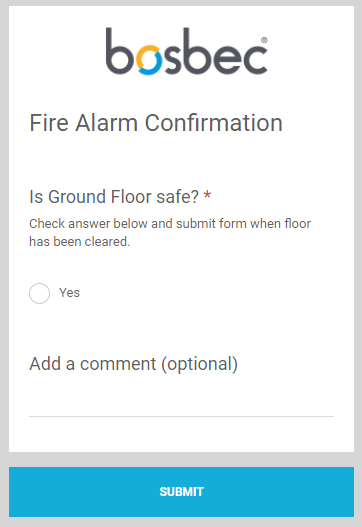Click the registered trademark symbol beside logo

264,40
